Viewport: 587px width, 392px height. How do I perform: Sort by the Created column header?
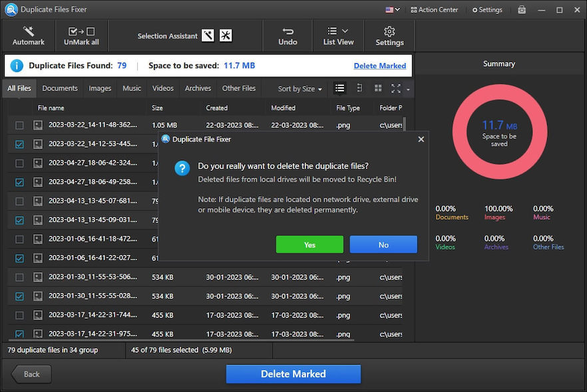[x=217, y=108]
